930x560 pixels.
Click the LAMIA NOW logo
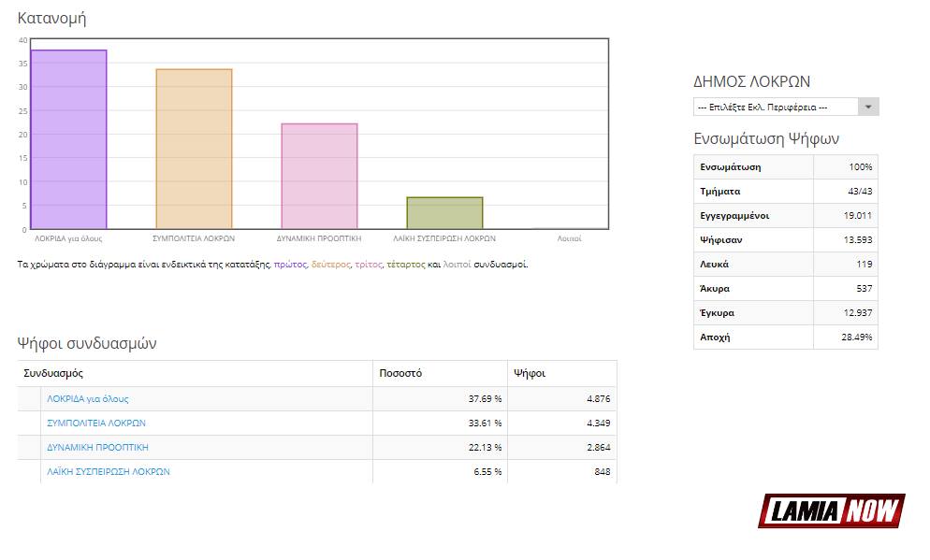tap(832, 510)
